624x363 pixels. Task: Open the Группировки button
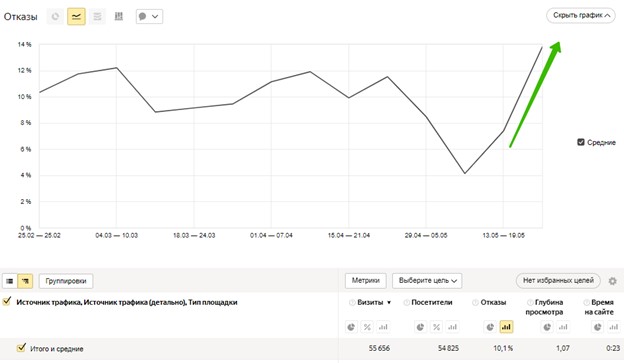66,281
